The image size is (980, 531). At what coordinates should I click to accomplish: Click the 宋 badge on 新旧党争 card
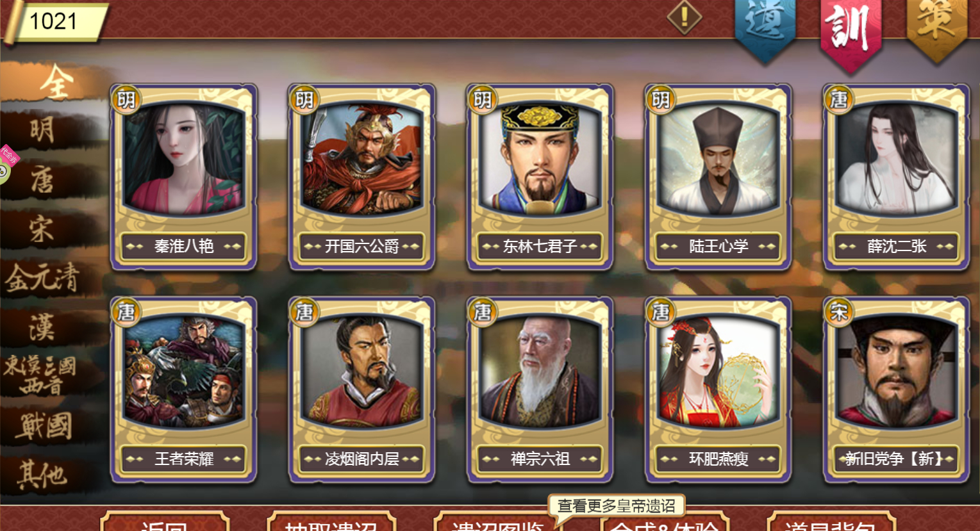[839, 312]
